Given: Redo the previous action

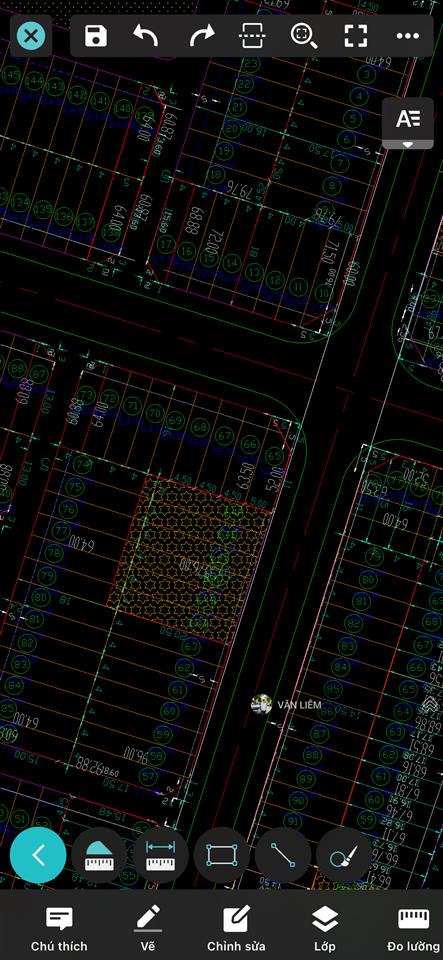Looking at the screenshot, I should (x=201, y=36).
